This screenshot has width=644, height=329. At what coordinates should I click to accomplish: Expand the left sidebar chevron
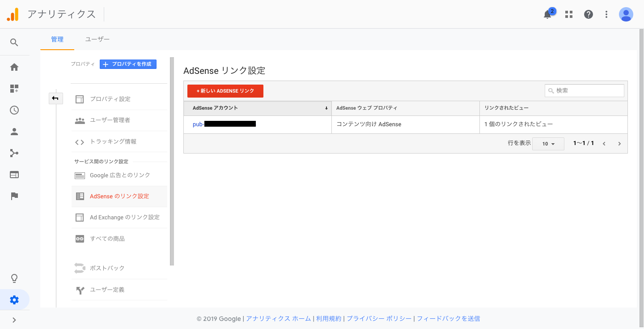[x=14, y=320]
